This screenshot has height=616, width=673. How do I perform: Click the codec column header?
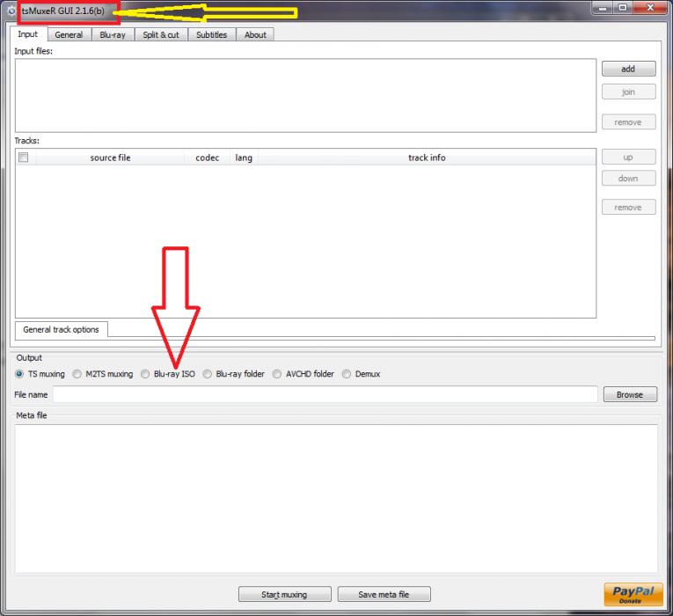pos(208,158)
